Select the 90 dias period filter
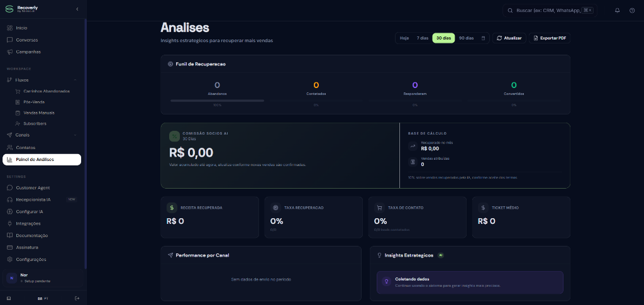This screenshot has height=305, width=644. click(x=466, y=38)
